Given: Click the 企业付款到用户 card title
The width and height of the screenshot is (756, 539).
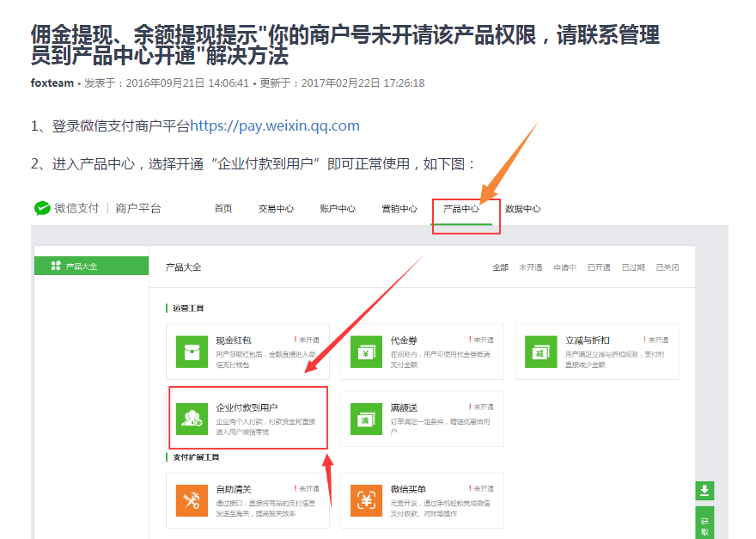Looking at the screenshot, I should point(247,407).
